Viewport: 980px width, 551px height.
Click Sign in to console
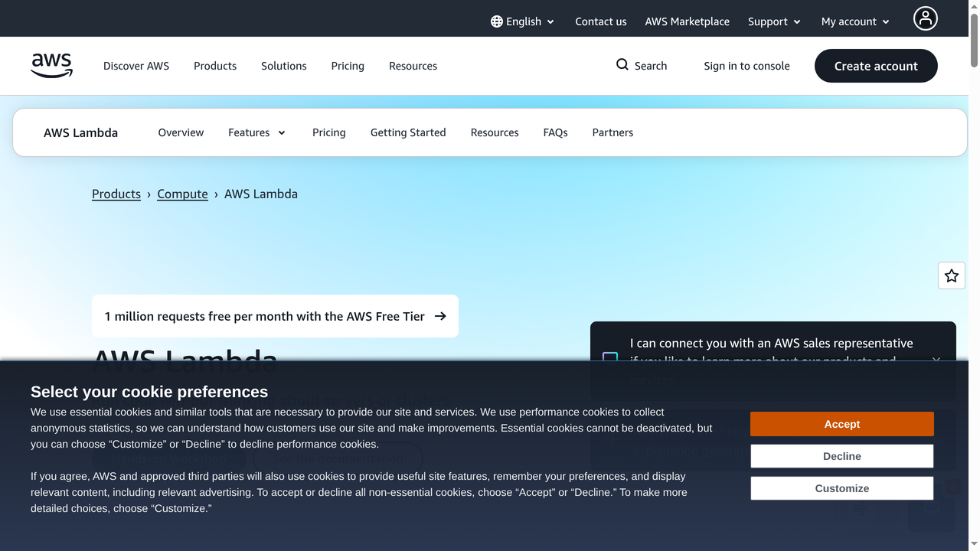pos(746,66)
